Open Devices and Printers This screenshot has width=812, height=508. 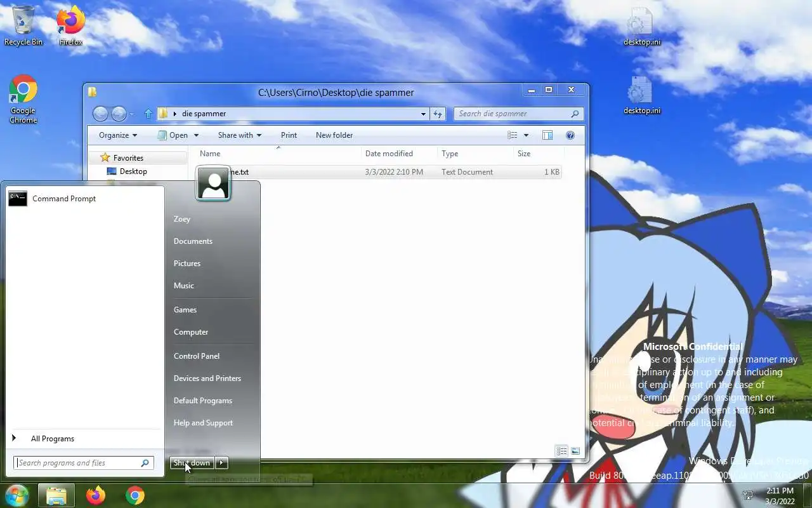207,378
